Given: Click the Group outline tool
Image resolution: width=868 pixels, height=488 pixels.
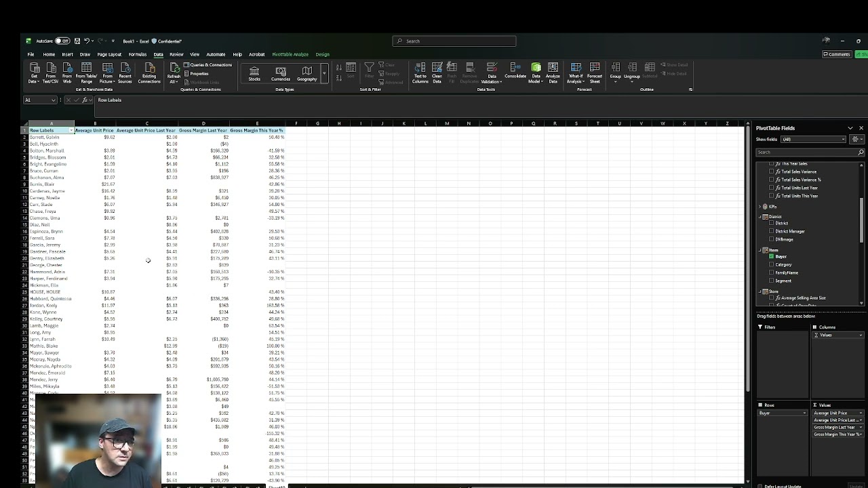Looking at the screenshot, I should click(615, 71).
